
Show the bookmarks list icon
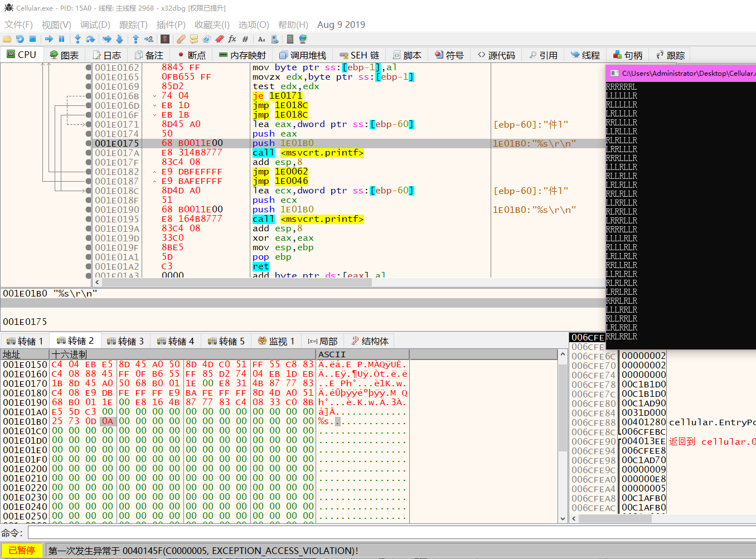(220, 39)
